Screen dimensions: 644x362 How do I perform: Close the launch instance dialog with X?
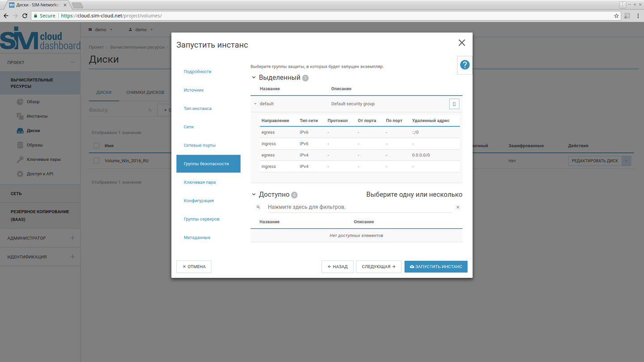[462, 43]
